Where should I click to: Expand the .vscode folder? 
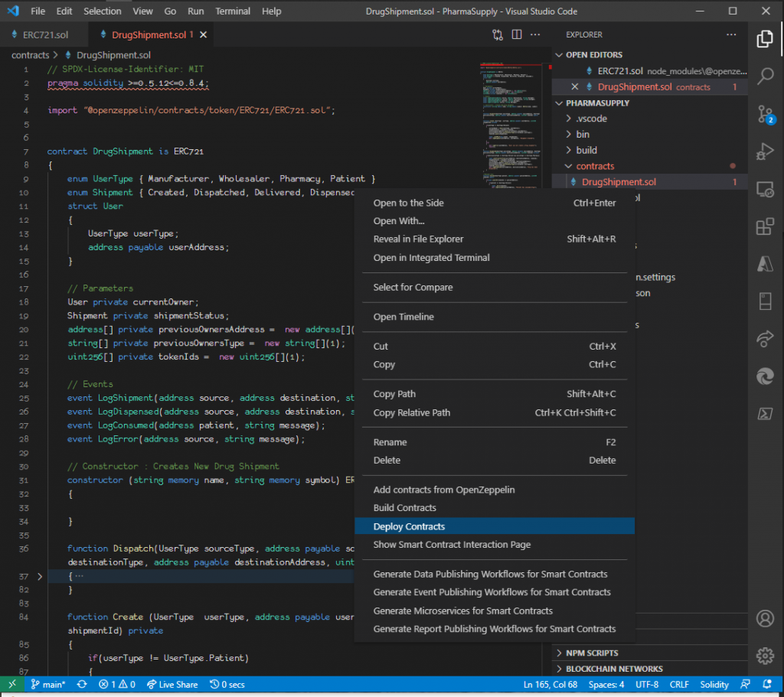point(568,119)
